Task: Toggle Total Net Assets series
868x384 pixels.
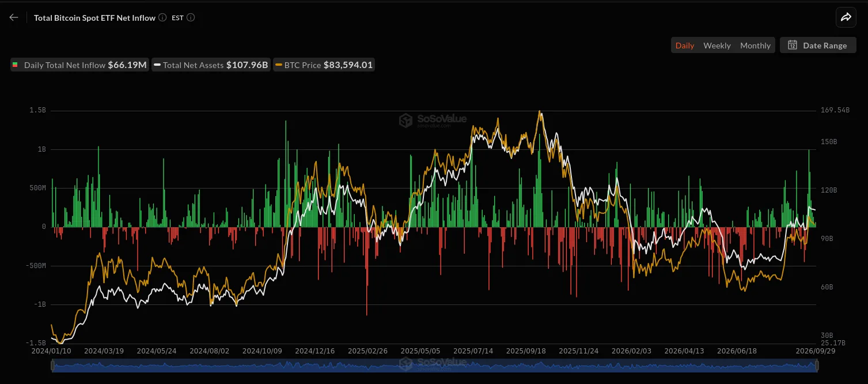Action: [211, 65]
